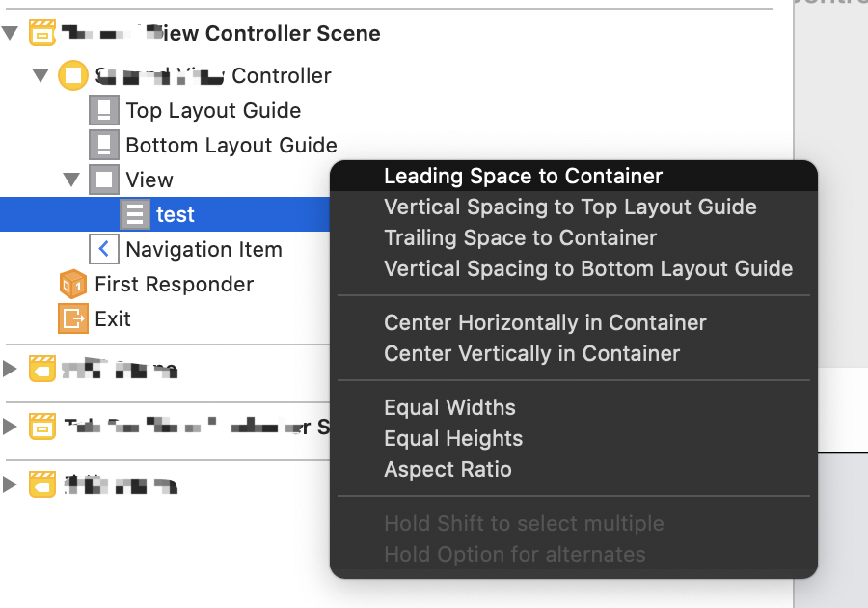Select the Top Layout Guide icon
Image resolution: width=868 pixels, height=608 pixels.
104,110
